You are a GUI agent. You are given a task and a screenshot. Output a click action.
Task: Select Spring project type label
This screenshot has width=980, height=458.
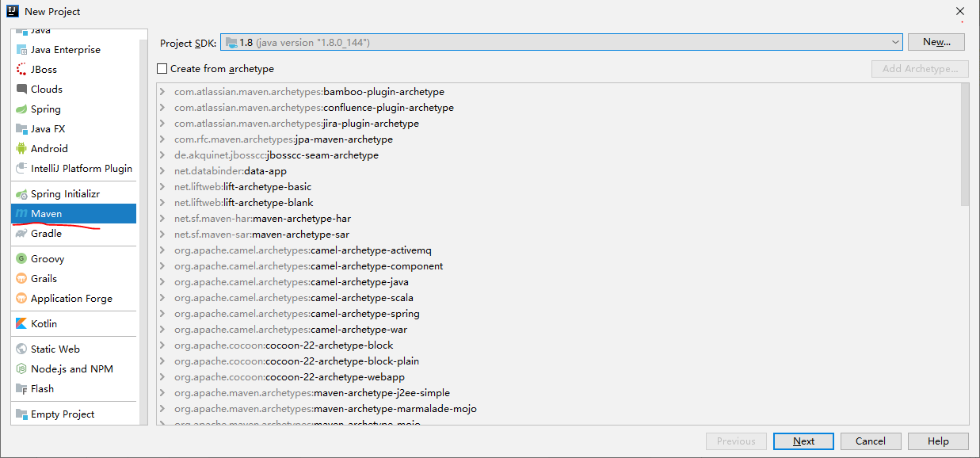(x=46, y=109)
